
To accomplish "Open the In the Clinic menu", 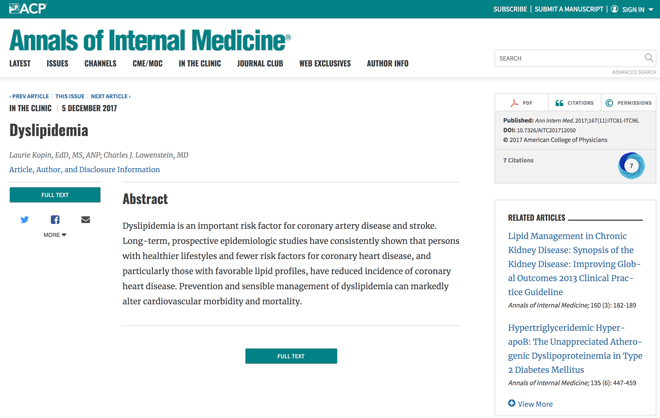I will click(200, 63).
